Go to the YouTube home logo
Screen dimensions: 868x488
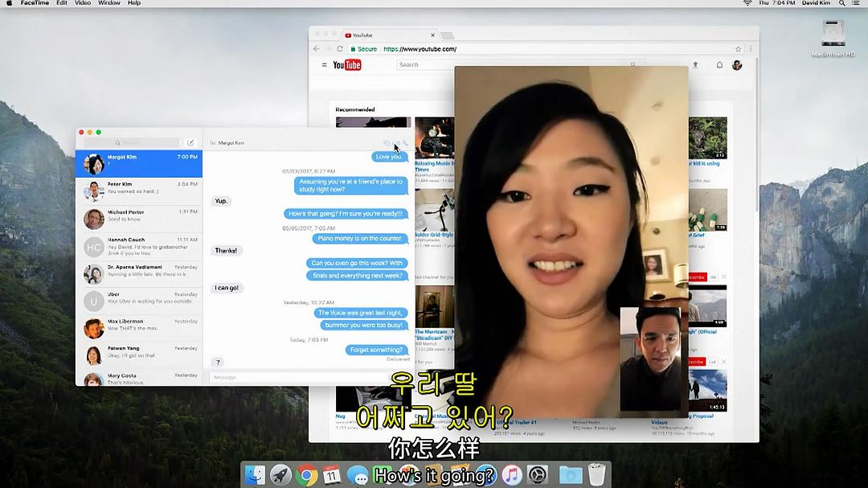tap(347, 65)
